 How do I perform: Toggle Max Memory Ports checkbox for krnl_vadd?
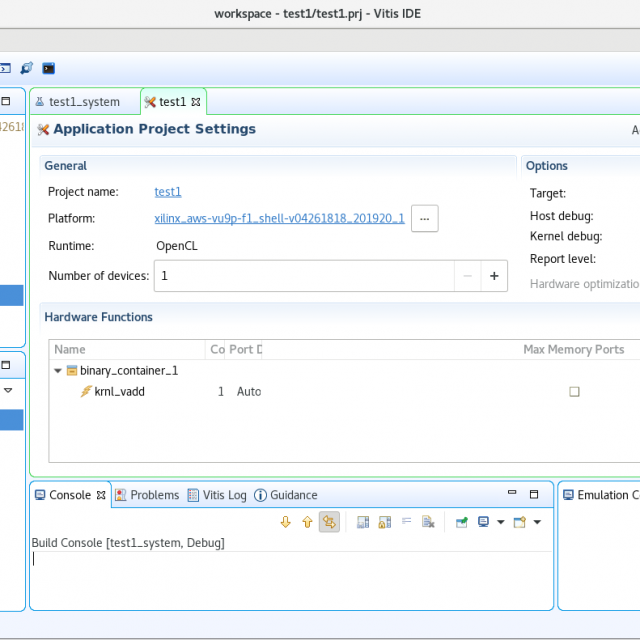point(574,392)
